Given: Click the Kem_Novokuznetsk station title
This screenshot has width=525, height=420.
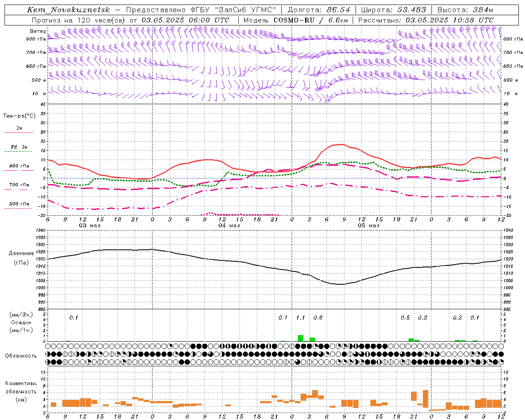Looking at the screenshot, I should pyautogui.click(x=68, y=10).
